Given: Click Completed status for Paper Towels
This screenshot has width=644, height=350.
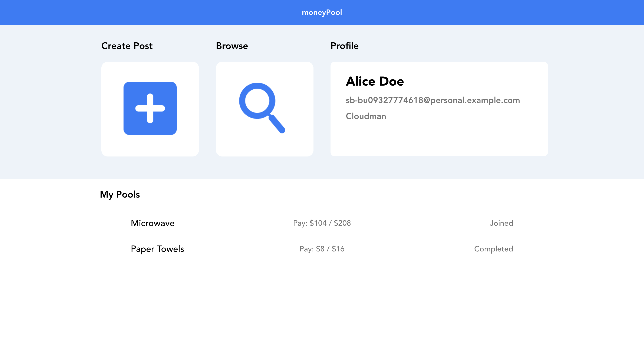Looking at the screenshot, I should point(493,249).
